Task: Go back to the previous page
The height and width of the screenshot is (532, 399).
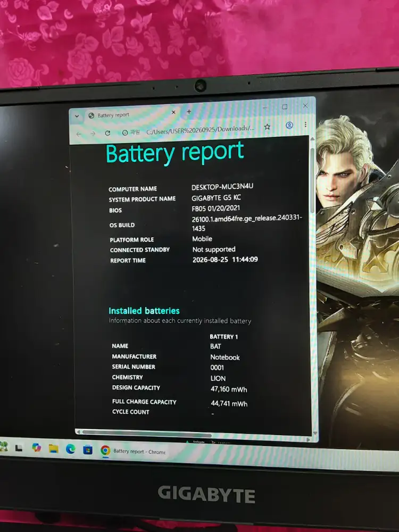Action: [x=79, y=135]
